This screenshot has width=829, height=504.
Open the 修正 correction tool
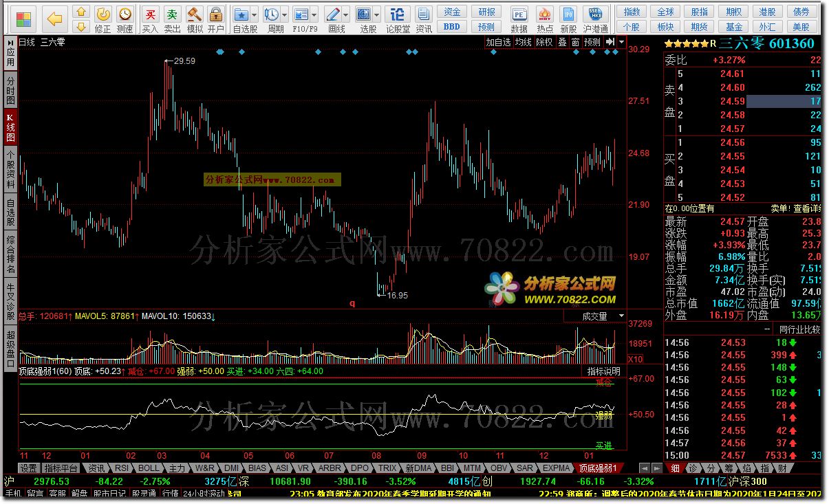tap(103, 19)
